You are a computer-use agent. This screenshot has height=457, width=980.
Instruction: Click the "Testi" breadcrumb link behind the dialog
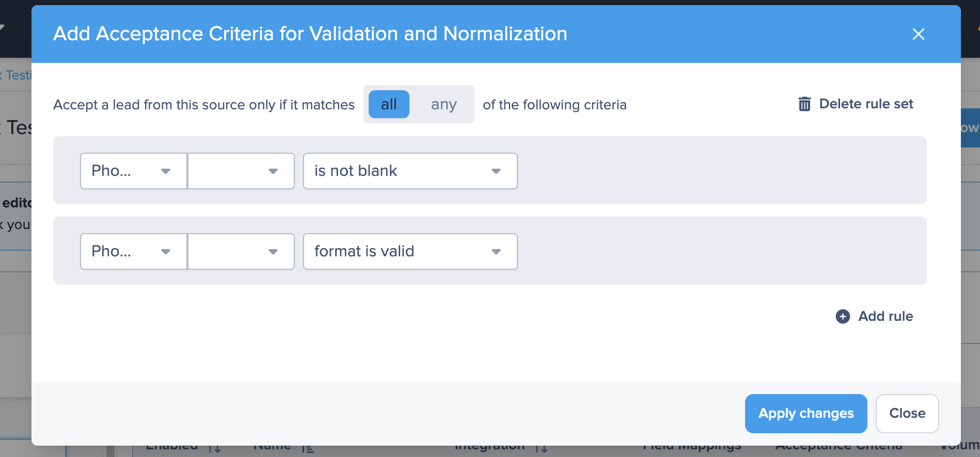click(19, 75)
